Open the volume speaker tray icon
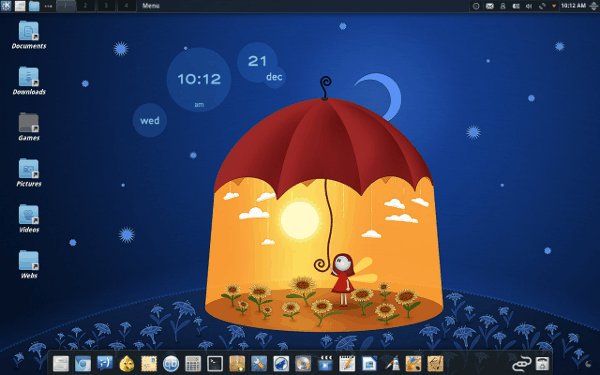The image size is (600, 375). 529,6
